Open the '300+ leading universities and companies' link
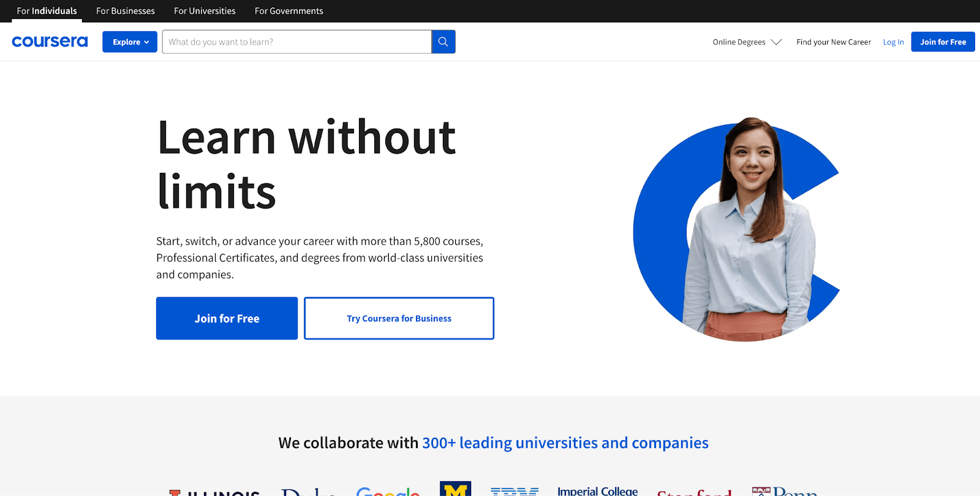 (565, 443)
